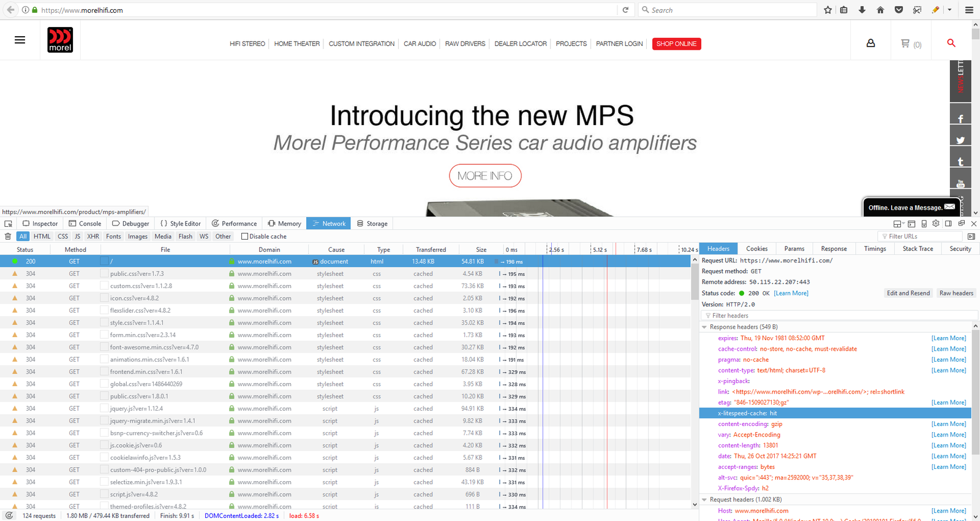Click the Raw headers button
980x521 pixels.
click(x=956, y=293)
